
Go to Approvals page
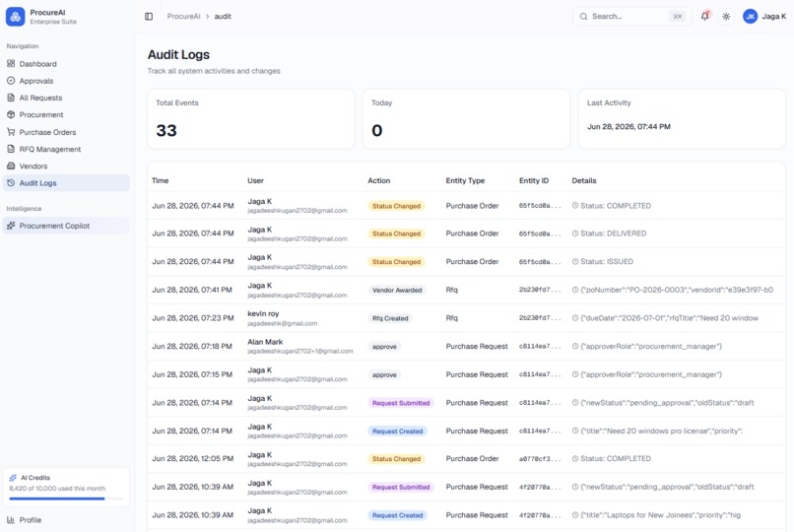(66, 81)
